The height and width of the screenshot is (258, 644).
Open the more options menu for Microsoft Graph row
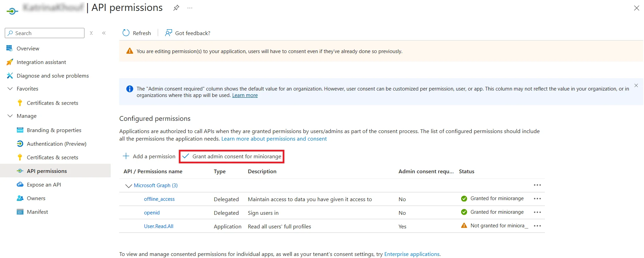(x=537, y=185)
